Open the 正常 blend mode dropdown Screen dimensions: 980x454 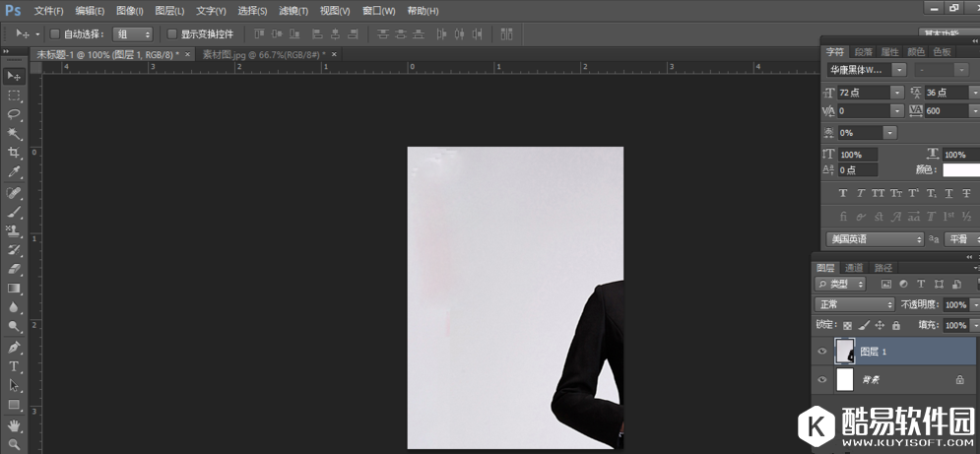pyautogui.click(x=854, y=305)
